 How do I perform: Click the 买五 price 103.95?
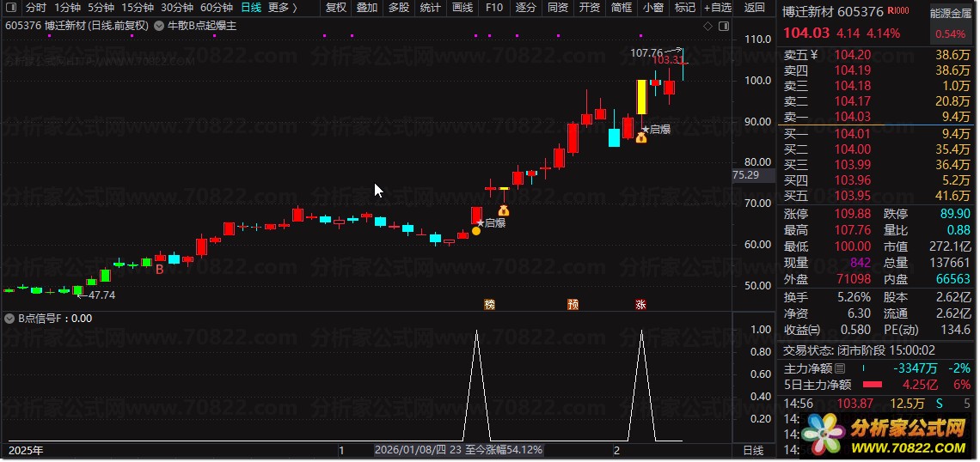(852, 196)
